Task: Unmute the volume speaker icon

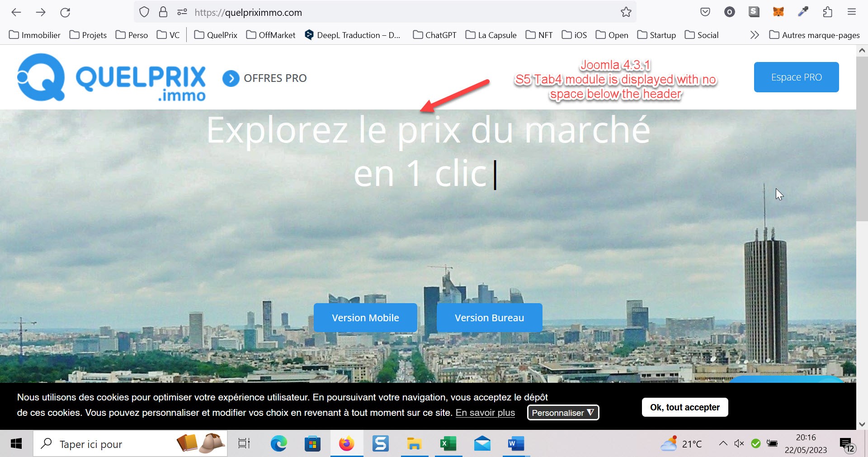Action: click(x=739, y=443)
